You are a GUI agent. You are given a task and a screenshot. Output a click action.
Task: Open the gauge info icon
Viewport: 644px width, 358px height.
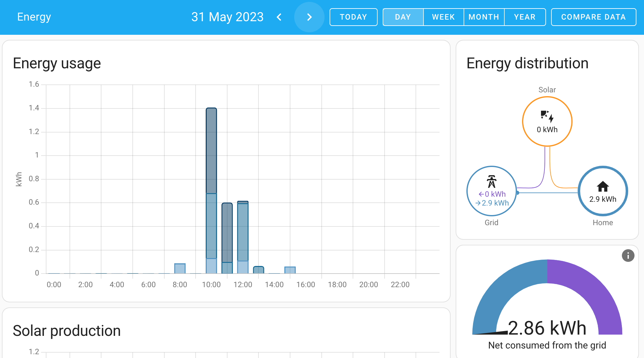tap(628, 256)
